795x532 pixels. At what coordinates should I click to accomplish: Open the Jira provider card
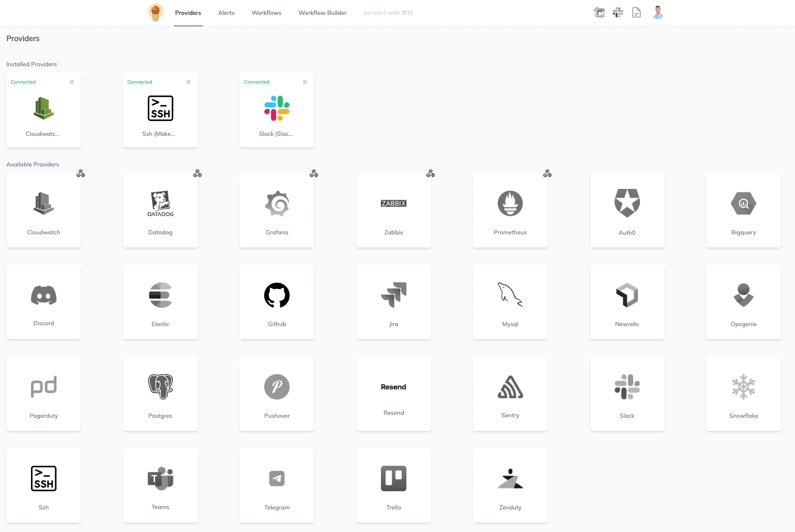pos(394,302)
